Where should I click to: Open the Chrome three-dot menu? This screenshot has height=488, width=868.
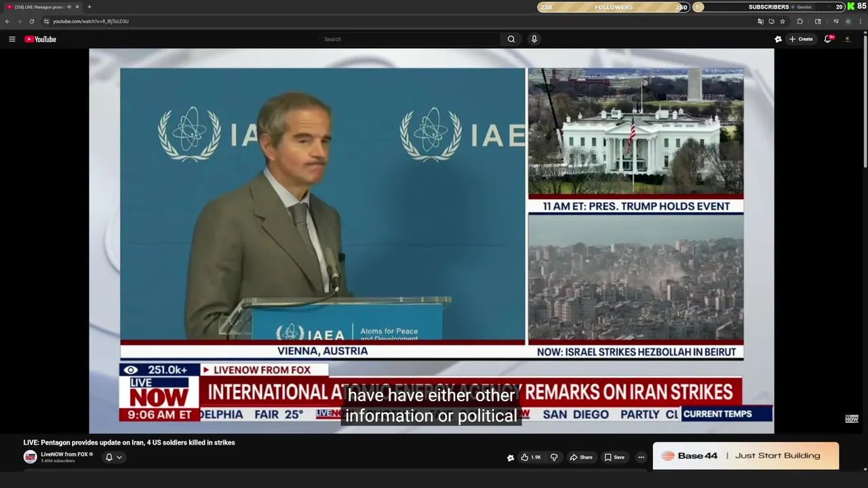point(861,21)
